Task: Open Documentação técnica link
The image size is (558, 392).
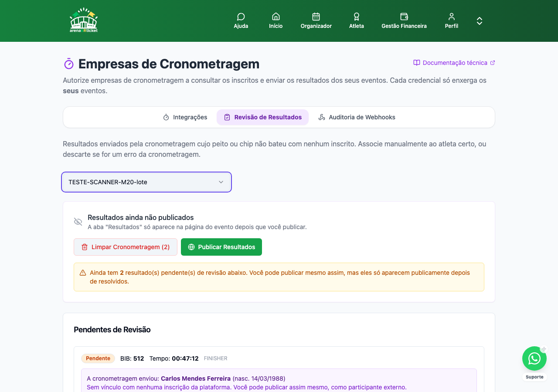Action: click(455, 63)
